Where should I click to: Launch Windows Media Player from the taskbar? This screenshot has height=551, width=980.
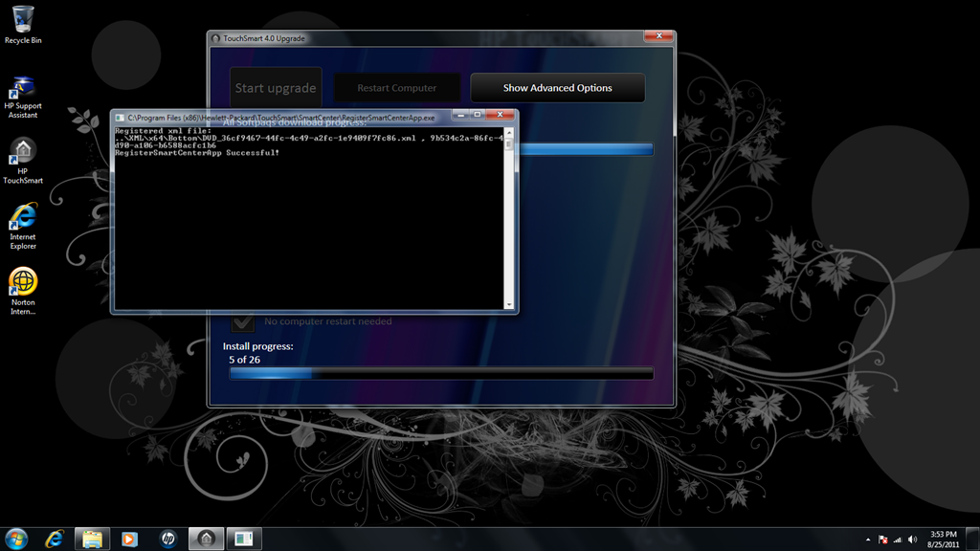click(129, 539)
